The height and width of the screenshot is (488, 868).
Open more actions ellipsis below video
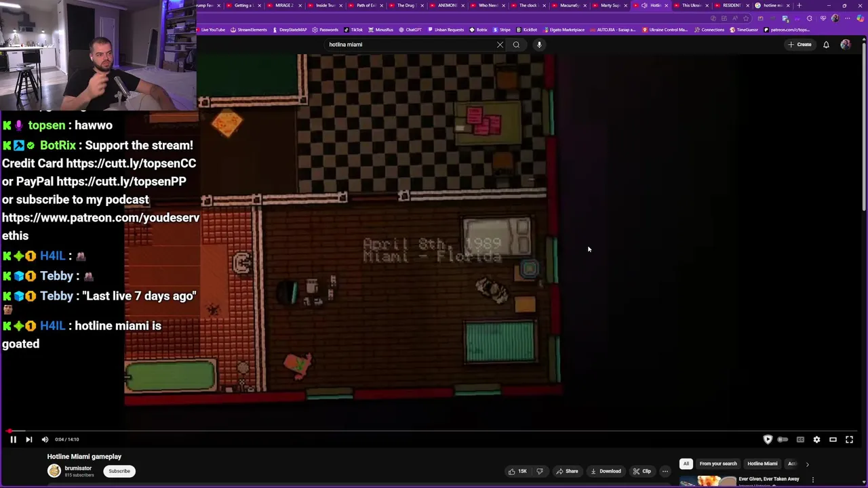pos(665,471)
